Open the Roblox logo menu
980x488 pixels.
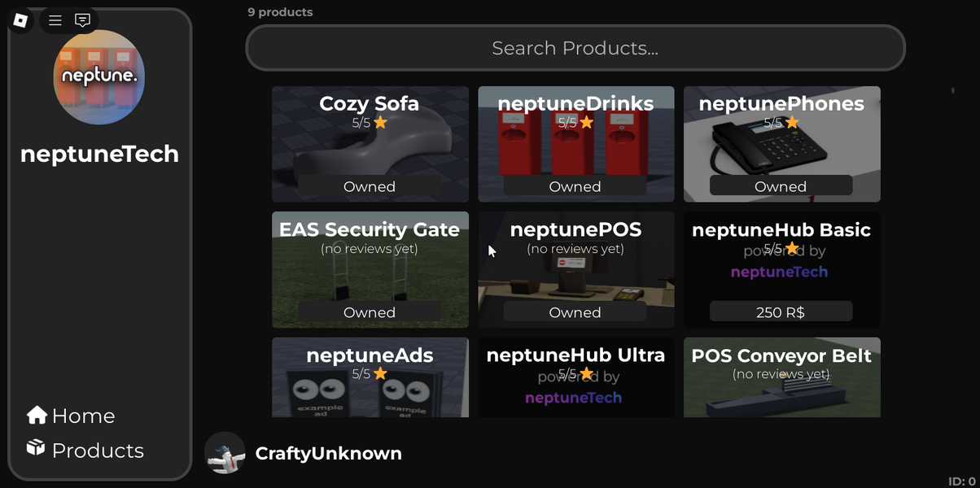[x=21, y=20]
